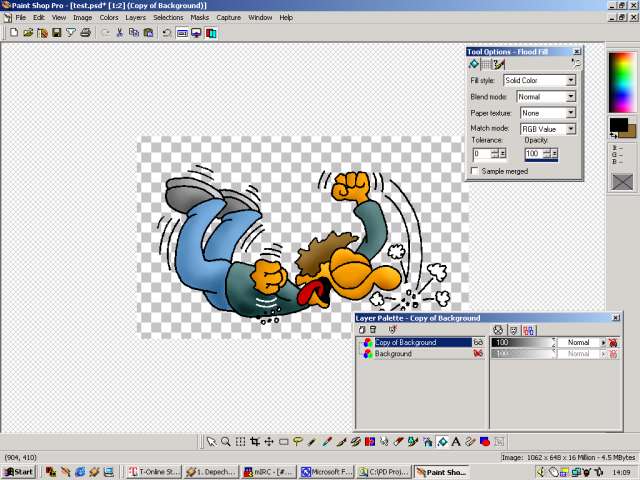Open the Masks menu
The image size is (640, 480).
click(x=200, y=18)
